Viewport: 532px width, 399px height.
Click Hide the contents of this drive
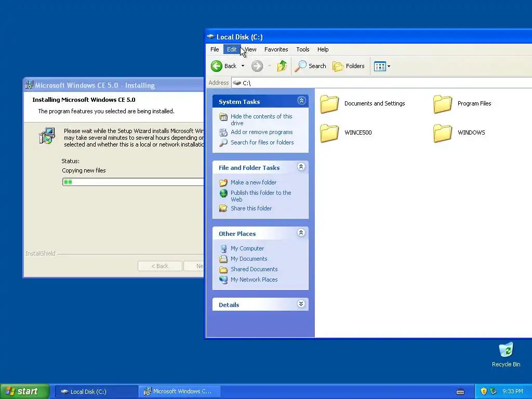[261, 120]
